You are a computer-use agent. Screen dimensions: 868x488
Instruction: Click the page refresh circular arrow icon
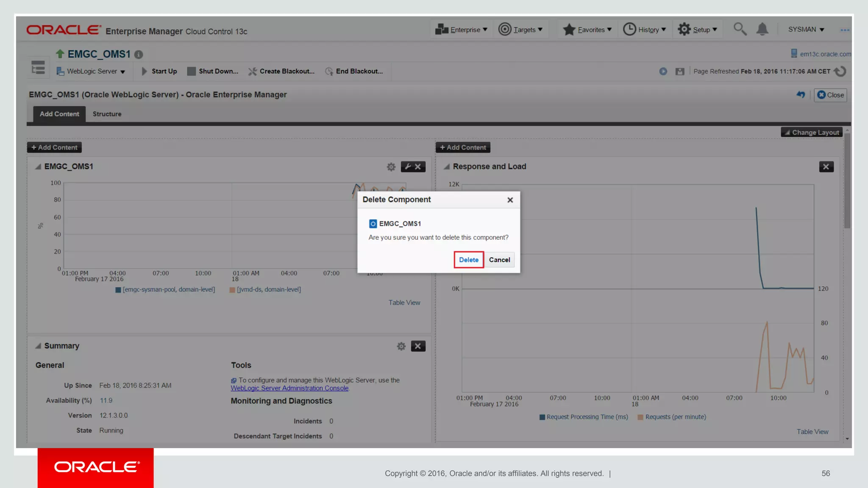click(x=840, y=71)
